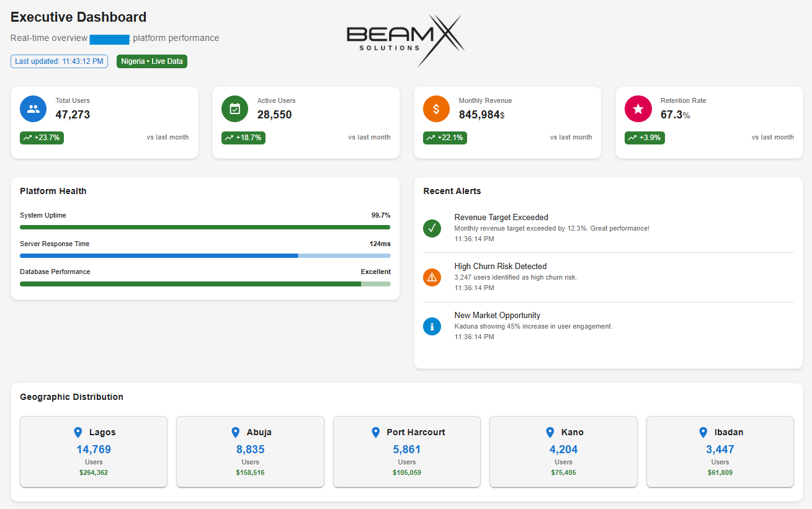Click Ibadan revenue $61,809

tap(720, 472)
